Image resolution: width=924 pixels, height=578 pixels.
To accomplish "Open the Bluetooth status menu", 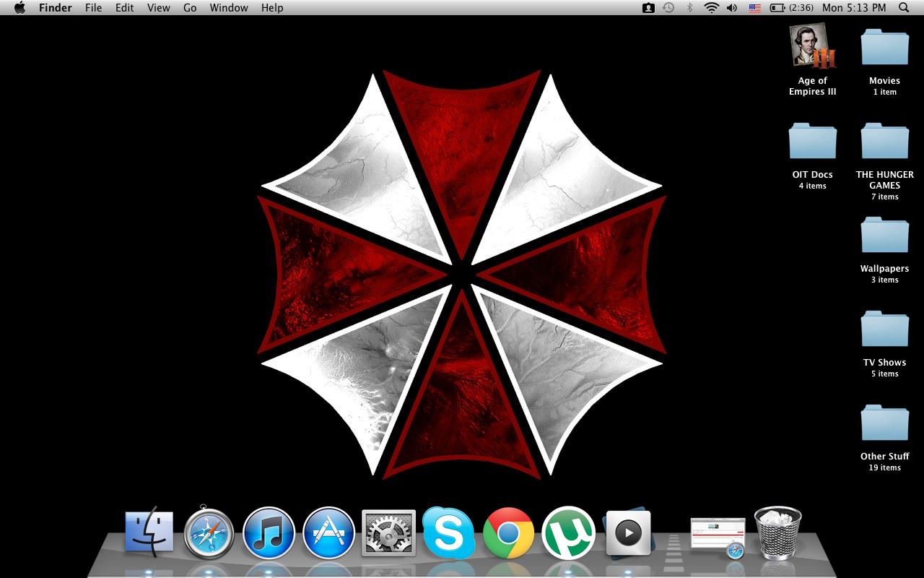I will pyautogui.click(x=689, y=8).
